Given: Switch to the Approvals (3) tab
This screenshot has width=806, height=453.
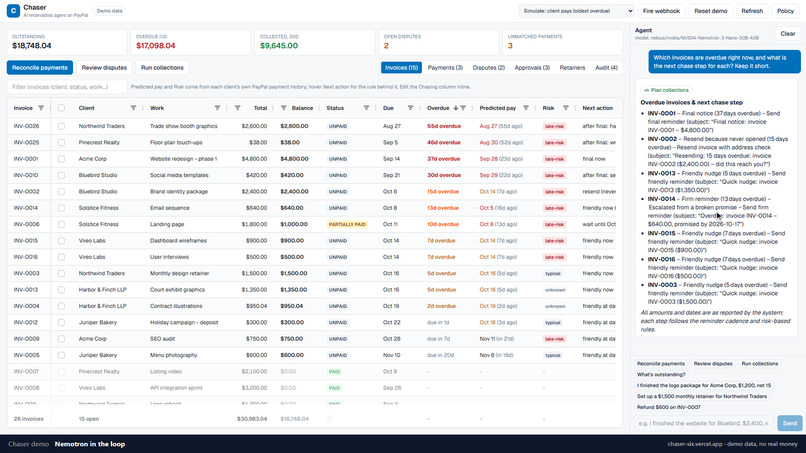Looking at the screenshot, I should pos(532,67).
